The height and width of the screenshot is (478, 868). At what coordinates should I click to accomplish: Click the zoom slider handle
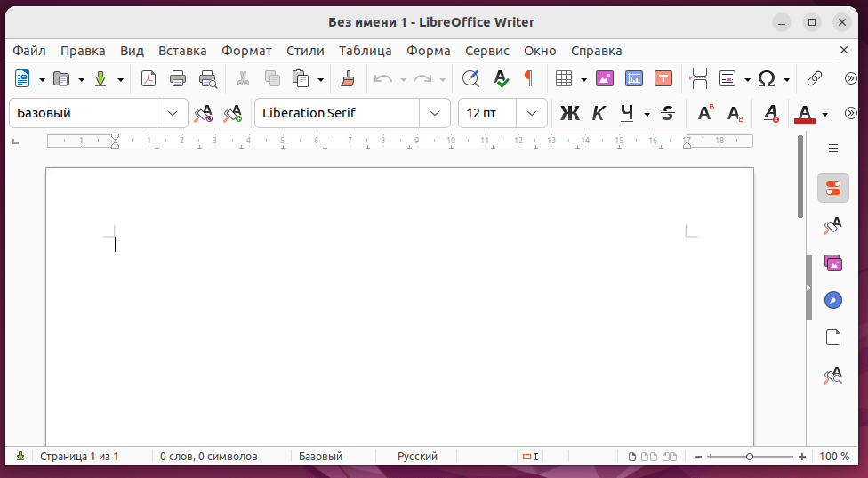pyautogui.click(x=750, y=457)
